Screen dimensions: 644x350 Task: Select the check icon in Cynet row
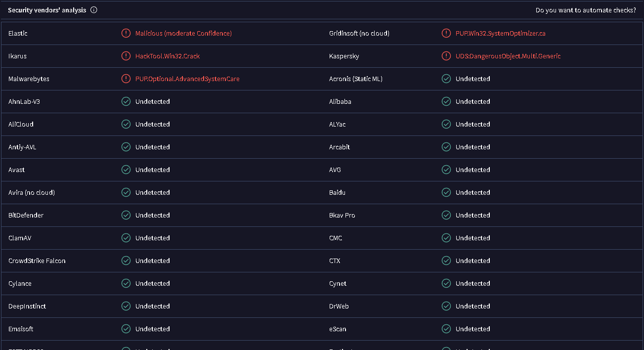coord(446,283)
